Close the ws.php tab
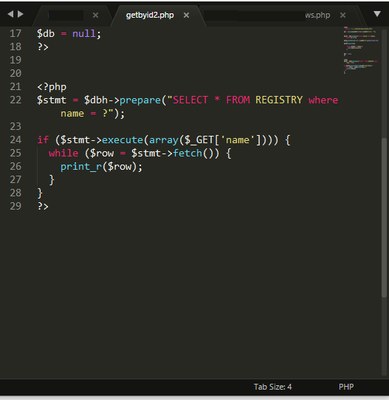This screenshot has height=400, width=389. click(343, 15)
